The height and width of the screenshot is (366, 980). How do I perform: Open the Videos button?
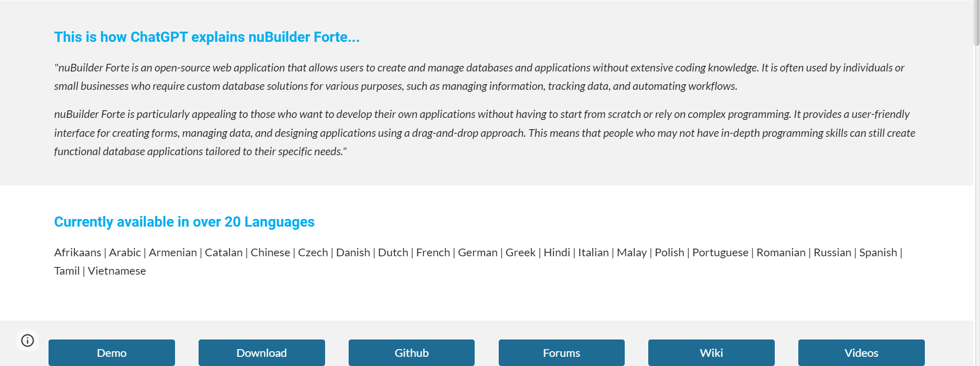click(861, 353)
